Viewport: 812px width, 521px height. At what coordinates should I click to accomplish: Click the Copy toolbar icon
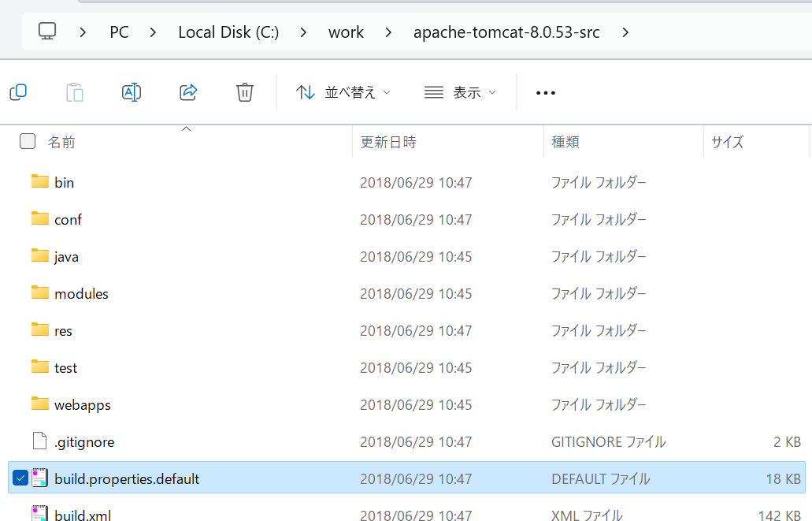(x=19, y=92)
